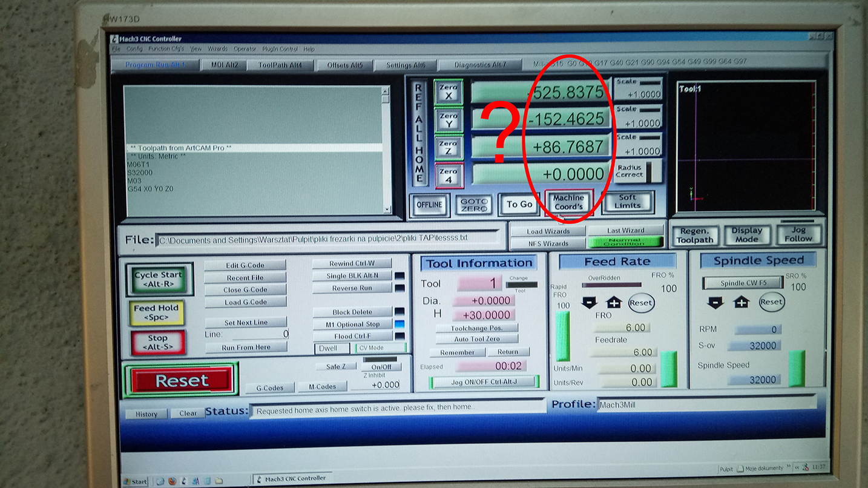Click Regen. Toolpath button
The width and height of the screenshot is (868, 488).
point(695,235)
